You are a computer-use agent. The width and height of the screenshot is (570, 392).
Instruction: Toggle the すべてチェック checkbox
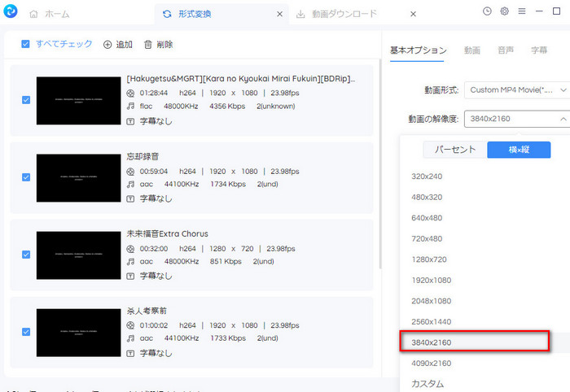pos(25,44)
